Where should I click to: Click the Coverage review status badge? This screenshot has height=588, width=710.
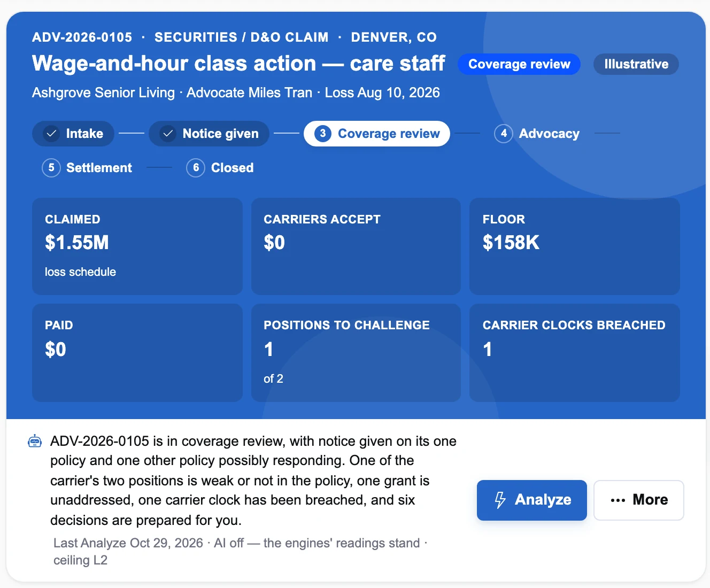(x=519, y=64)
